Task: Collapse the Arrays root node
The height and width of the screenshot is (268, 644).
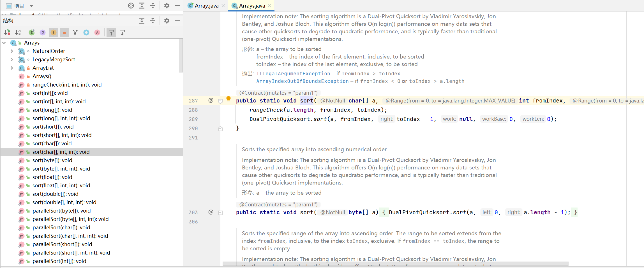Action: point(4,43)
